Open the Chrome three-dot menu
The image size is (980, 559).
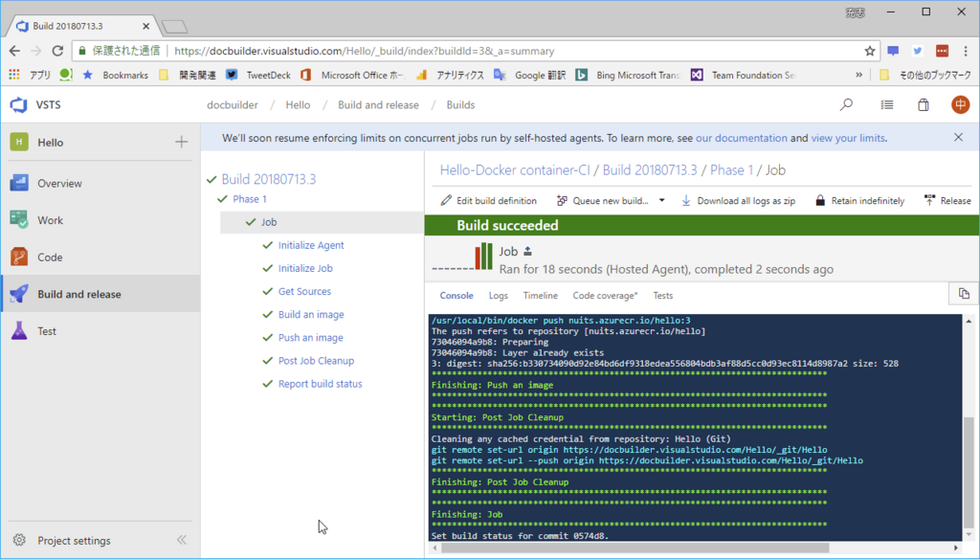pos(967,52)
